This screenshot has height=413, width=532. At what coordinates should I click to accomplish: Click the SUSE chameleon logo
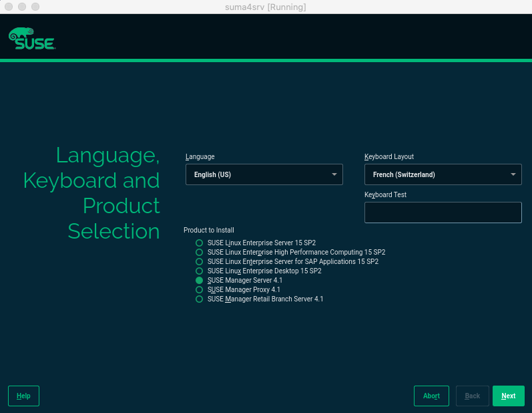pyautogui.click(x=32, y=38)
